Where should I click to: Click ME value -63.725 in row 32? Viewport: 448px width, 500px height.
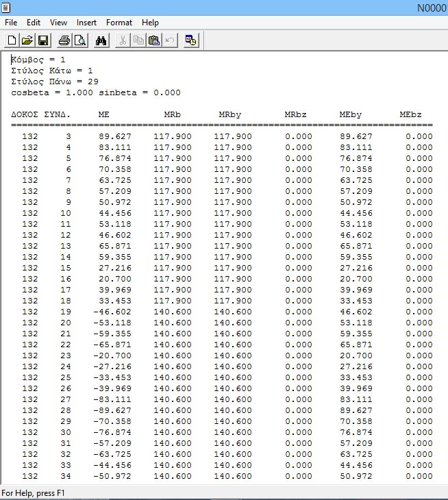point(112,454)
